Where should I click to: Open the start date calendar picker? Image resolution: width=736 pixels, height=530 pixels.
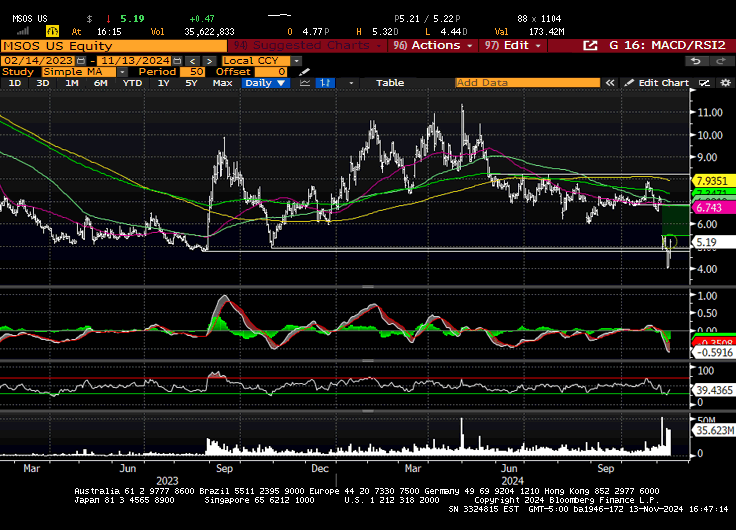(x=81, y=61)
